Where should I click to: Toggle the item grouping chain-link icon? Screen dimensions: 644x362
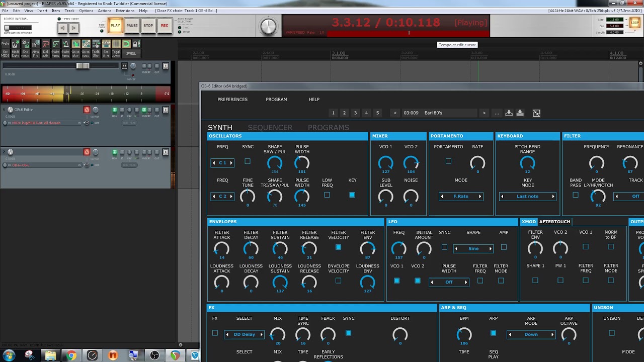pos(86,44)
